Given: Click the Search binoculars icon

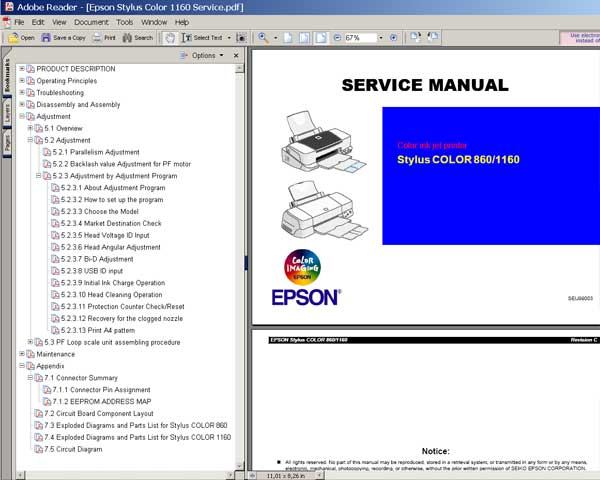Looking at the screenshot, I should [x=127, y=38].
